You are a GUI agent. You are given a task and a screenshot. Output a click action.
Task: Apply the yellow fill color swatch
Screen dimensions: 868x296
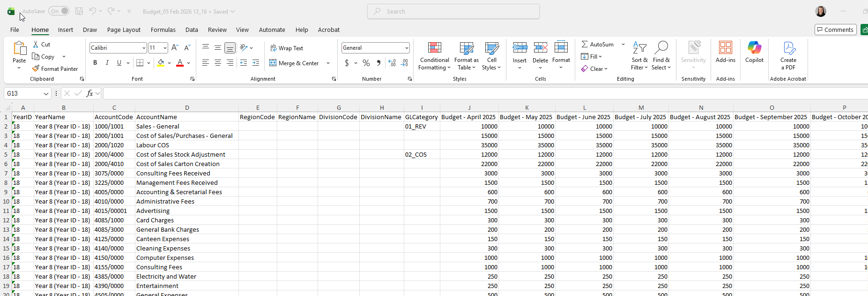(161, 63)
